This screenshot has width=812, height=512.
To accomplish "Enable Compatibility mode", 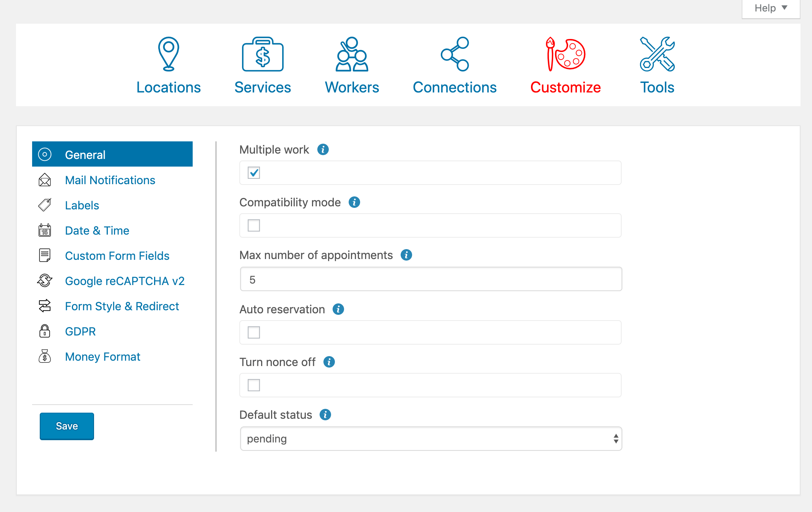I will click(x=254, y=225).
